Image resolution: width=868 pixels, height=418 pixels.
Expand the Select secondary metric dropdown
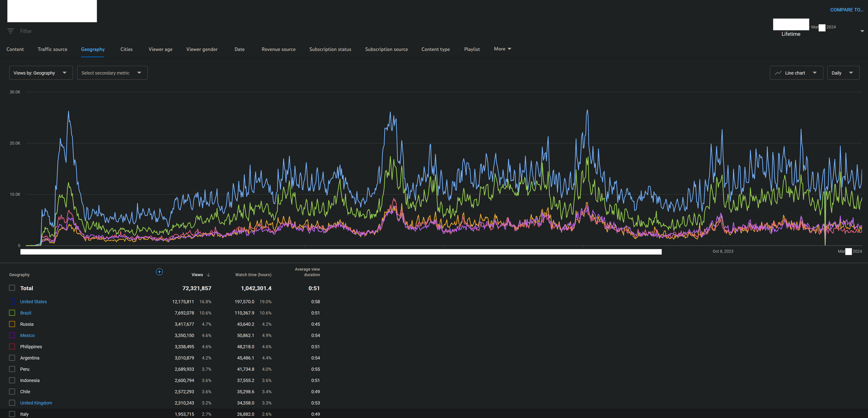pyautogui.click(x=112, y=73)
